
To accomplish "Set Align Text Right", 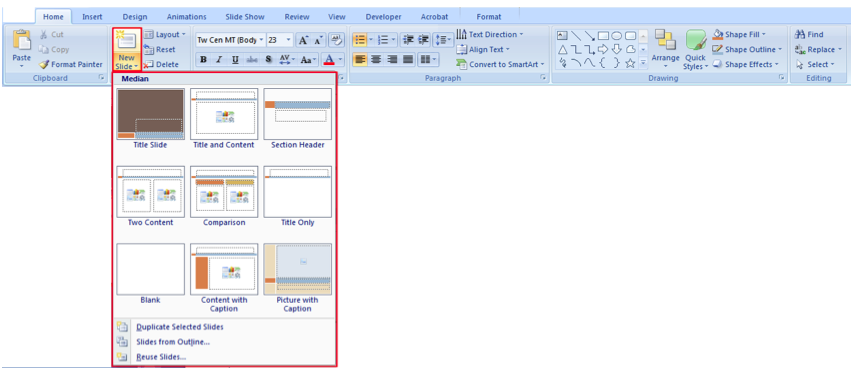I will point(392,59).
